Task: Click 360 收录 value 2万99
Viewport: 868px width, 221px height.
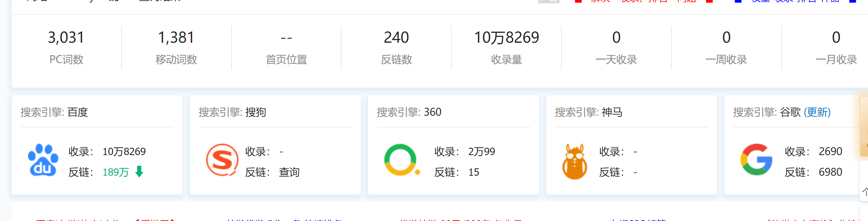Action: (x=481, y=151)
